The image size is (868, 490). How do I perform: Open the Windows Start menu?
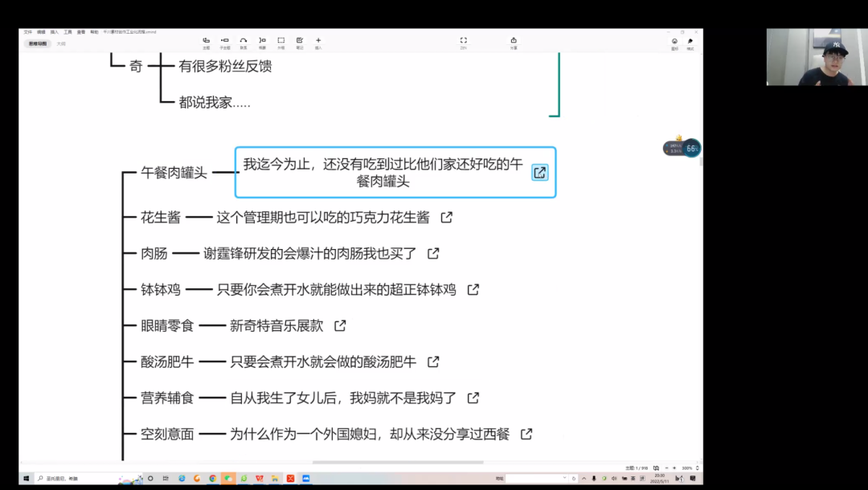[26, 479]
